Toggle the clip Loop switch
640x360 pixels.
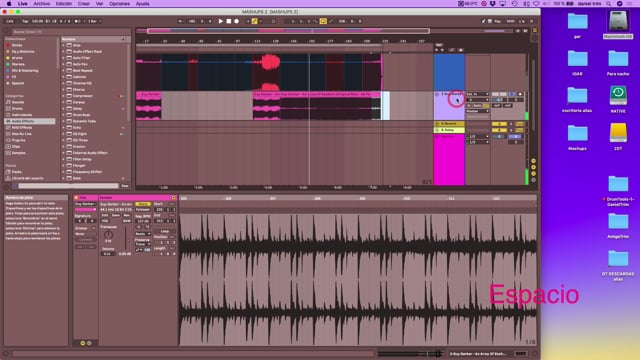tap(164, 231)
